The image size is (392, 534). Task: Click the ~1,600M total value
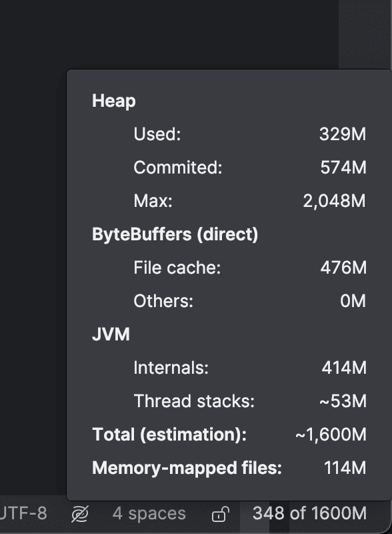[331, 435]
